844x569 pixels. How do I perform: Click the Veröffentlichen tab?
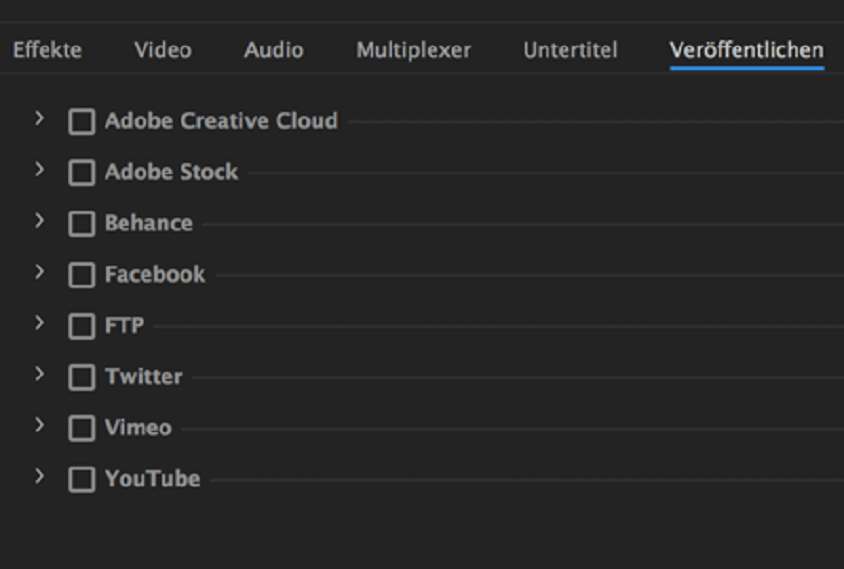pos(746,50)
